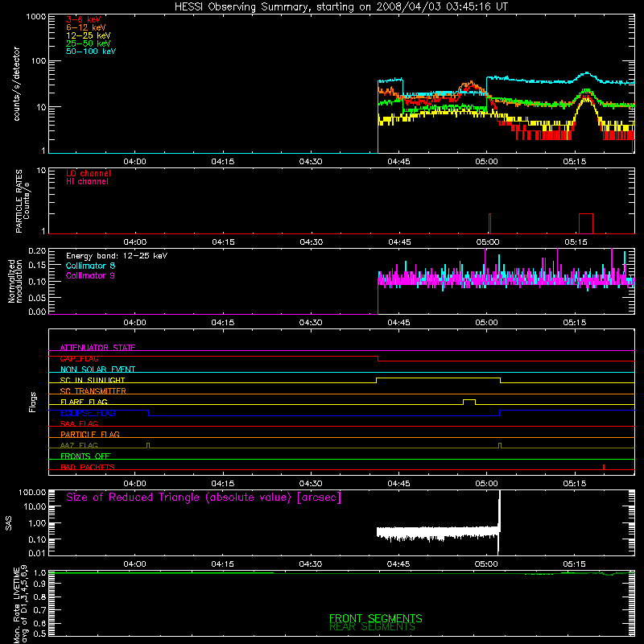Click the 'Energy band: 12-25 keV' label
Image resolution: width=644 pixels, height=644 pixels.
click(117, 256)
